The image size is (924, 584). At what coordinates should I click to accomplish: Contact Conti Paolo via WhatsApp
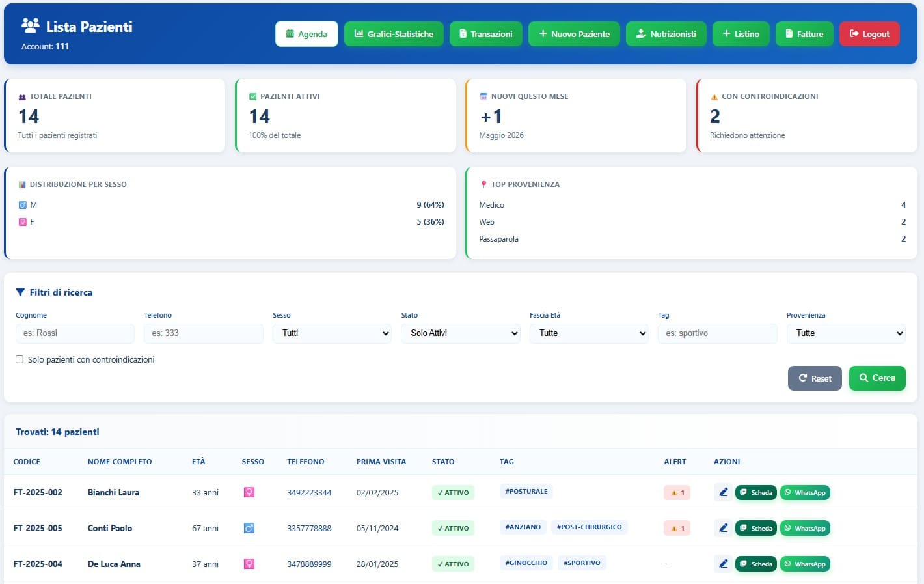tap(805, 529)
